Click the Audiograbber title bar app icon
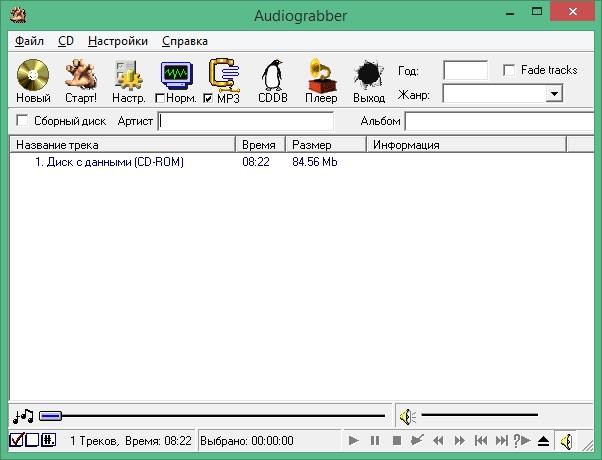The image size is (602, 460). 18,15
